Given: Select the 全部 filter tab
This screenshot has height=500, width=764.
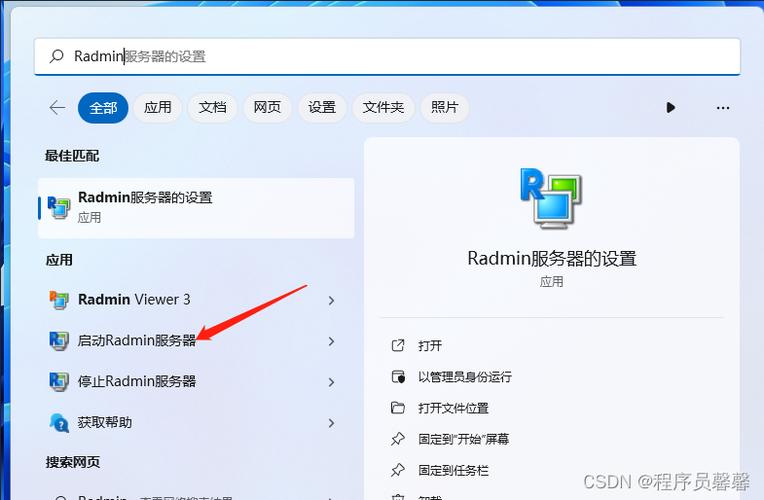Looking at the screenshot, I should pyautogui.click(x=103, y=108).
